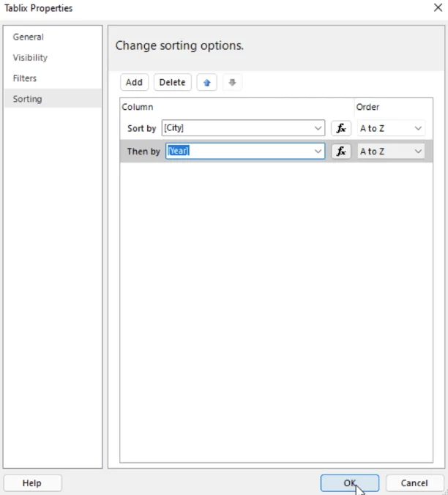The height and width of the screenshot is (495, 448).
Task: Select the Sort by row label
Action: [142, 128]
